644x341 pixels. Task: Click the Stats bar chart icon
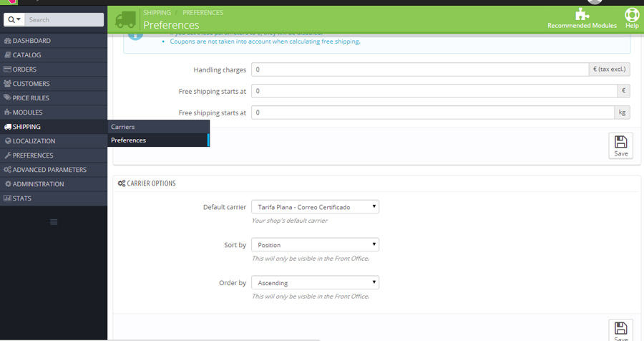click(7, 198)
